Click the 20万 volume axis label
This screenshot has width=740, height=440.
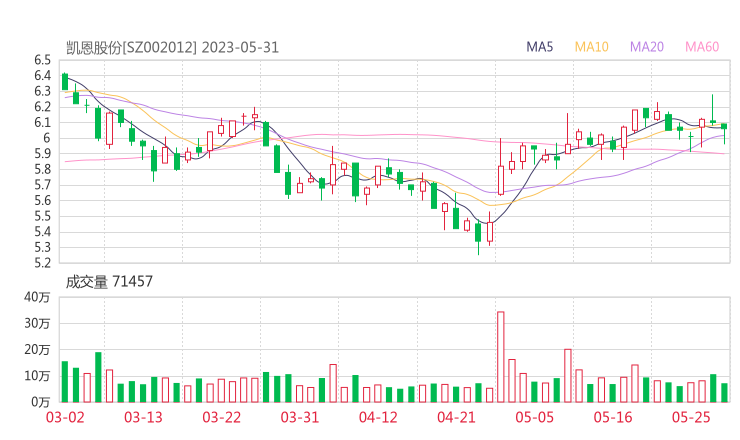pyautogui.click(x=37, y=349)
